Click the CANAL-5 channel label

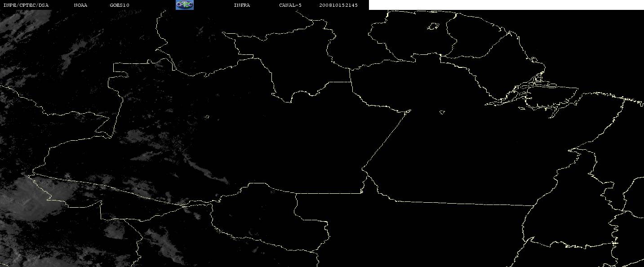tap(290, 5)
